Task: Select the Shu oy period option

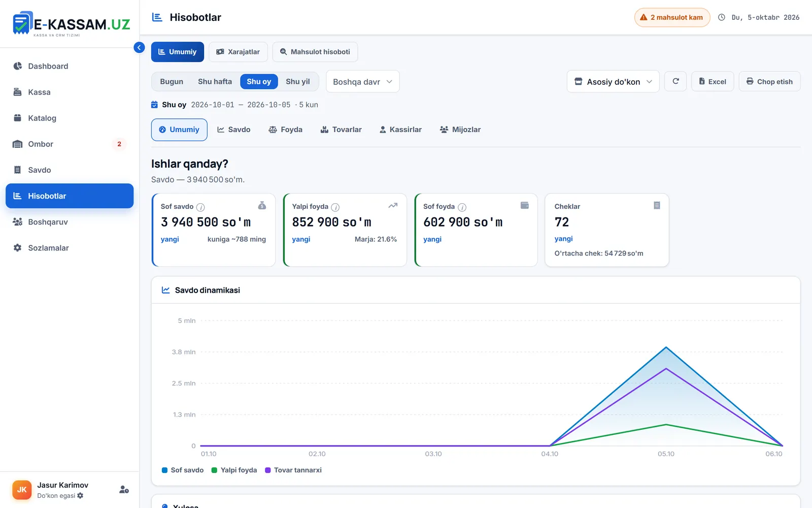Action: [x=259, y=81]
